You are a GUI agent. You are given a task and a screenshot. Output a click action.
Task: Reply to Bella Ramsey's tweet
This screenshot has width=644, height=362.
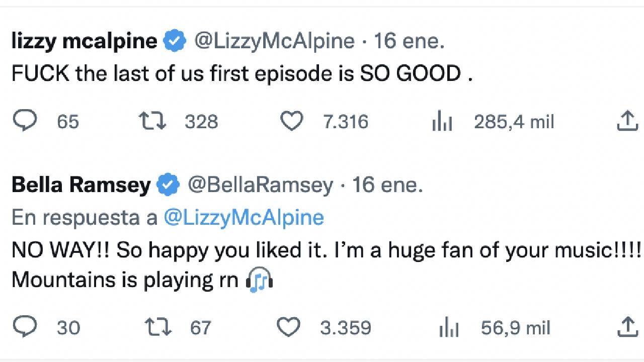coord(24,327)
